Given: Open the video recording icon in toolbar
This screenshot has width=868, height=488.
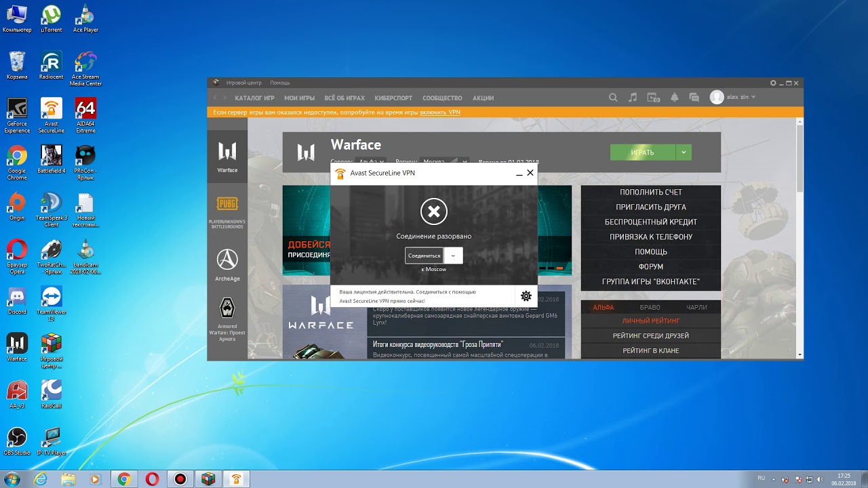Looking at the screenshot, I should coord(653,98).
